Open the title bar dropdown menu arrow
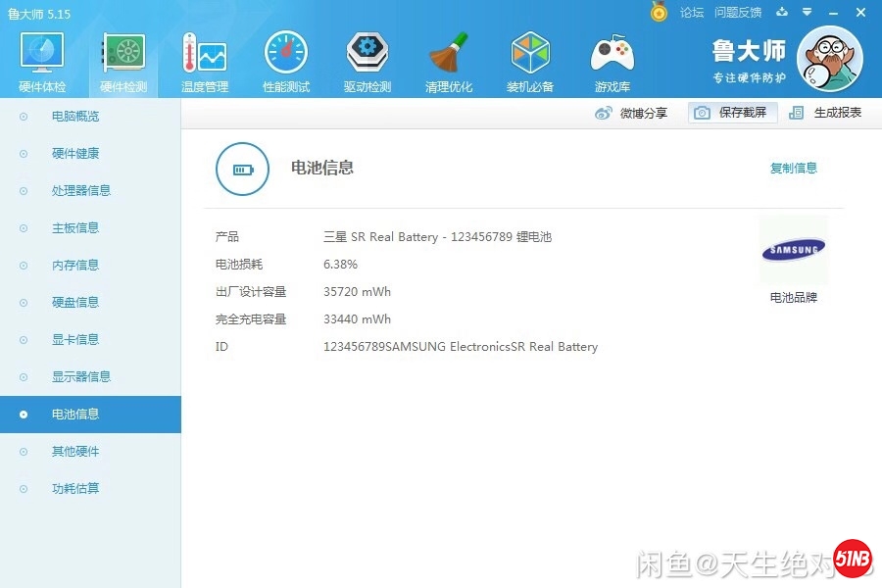 coord(807,12)
